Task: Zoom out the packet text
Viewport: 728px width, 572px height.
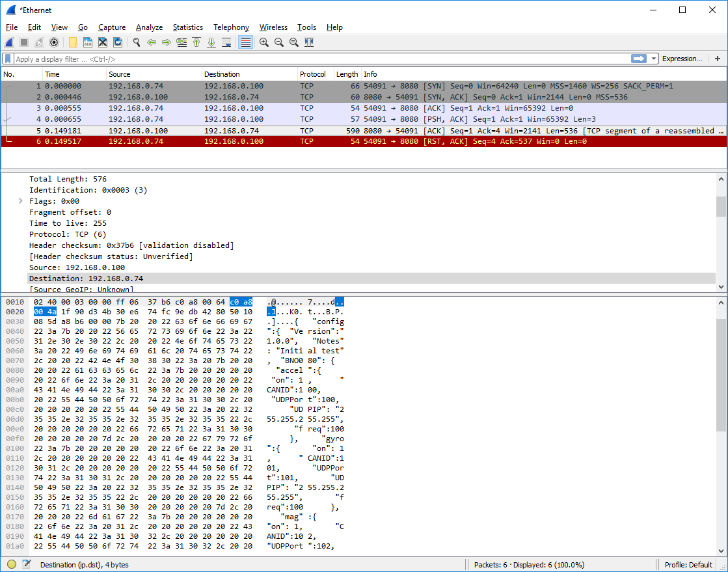Action: 279,42
